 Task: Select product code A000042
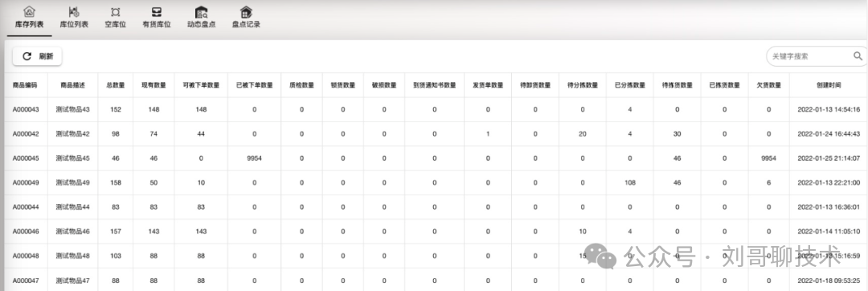[26, 134]
